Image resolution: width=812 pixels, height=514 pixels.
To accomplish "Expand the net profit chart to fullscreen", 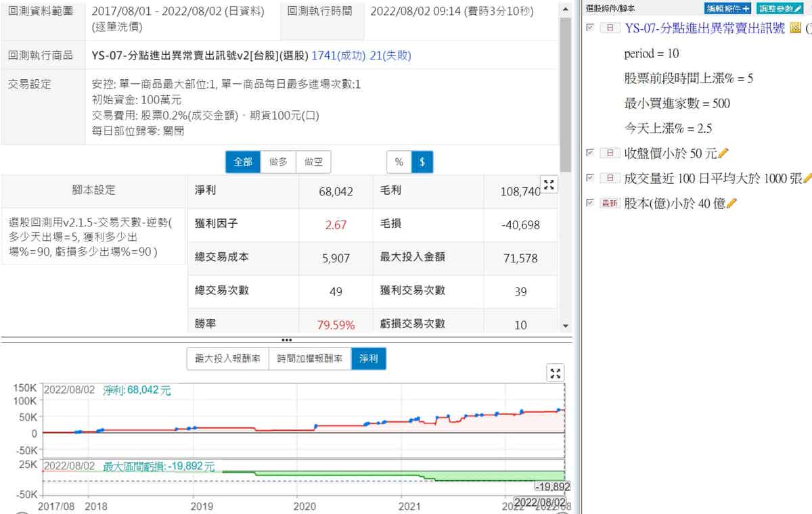I will click(555, 373).
